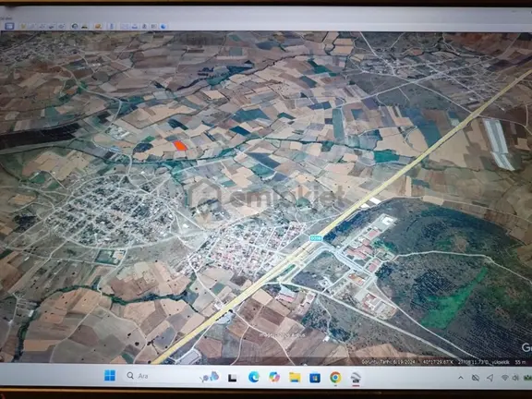Click the Print toolbar icon
Viewport: 532px width, 399px height.
[135, 26]
